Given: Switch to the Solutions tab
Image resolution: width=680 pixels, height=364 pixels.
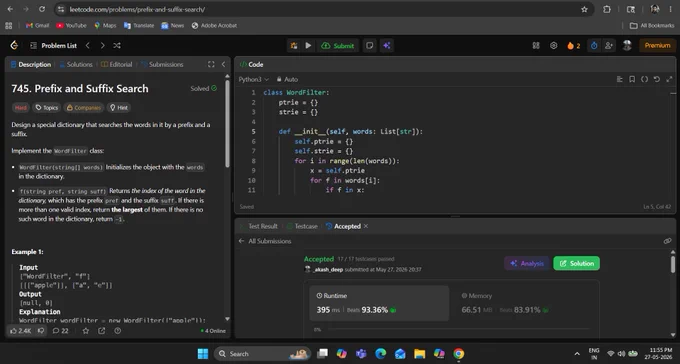Looking at the screenshot, I should (x=75, y=64).
